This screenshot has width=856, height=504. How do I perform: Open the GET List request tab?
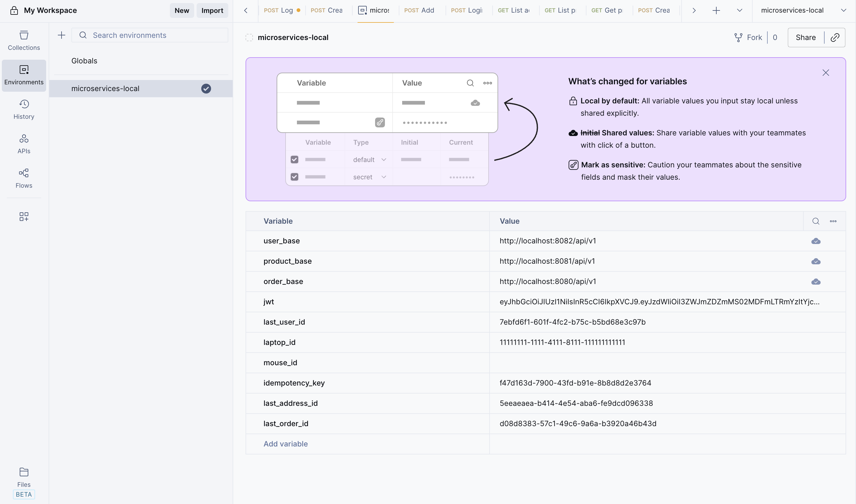tap(514, 10)
